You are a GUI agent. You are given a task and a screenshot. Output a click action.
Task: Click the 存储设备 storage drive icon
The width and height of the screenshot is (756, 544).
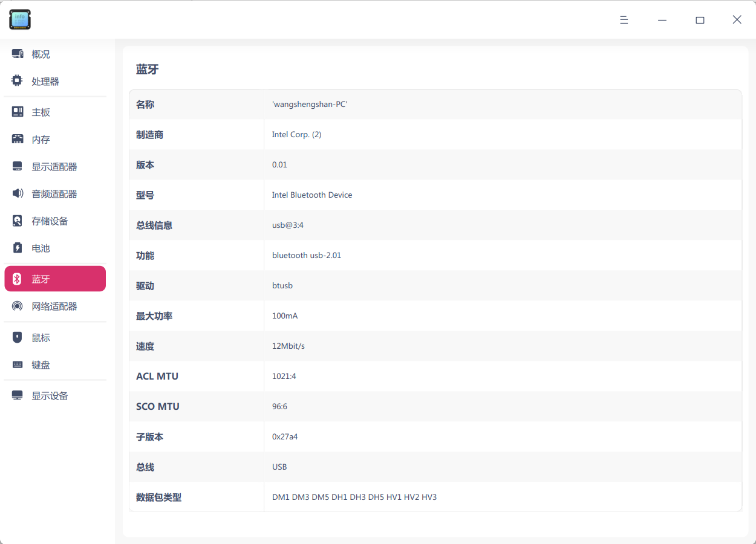coord(16,220)
